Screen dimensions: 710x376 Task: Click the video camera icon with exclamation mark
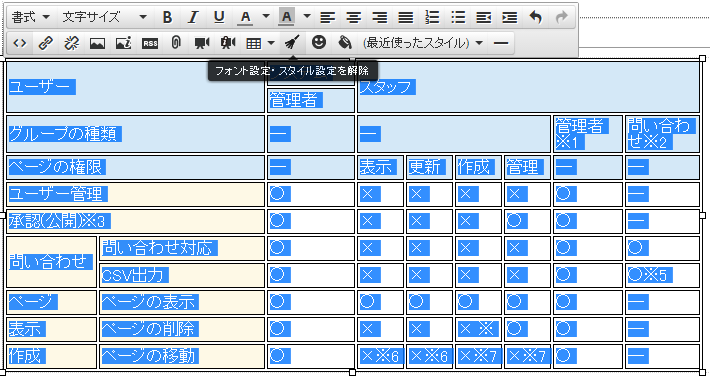point(228,43)
